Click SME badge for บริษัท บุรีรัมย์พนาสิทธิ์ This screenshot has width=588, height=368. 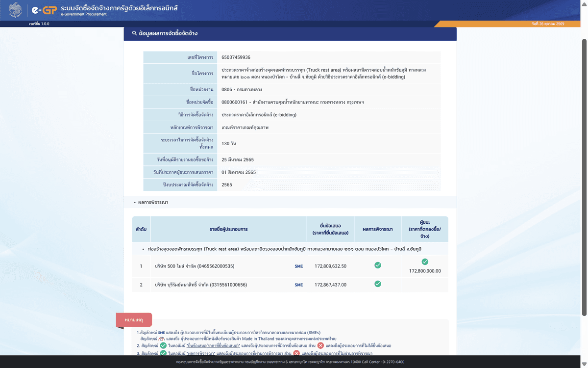tap(298, 285)
